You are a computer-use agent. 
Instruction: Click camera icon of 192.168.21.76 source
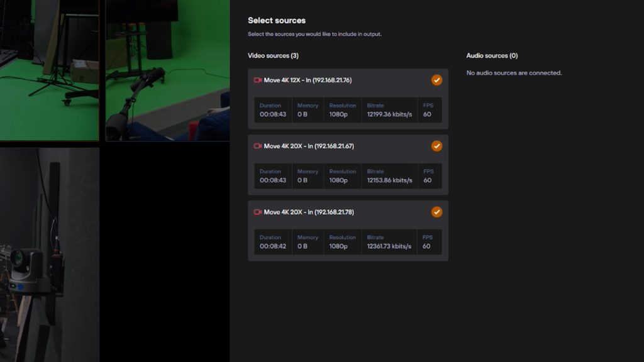click(257, 80)
